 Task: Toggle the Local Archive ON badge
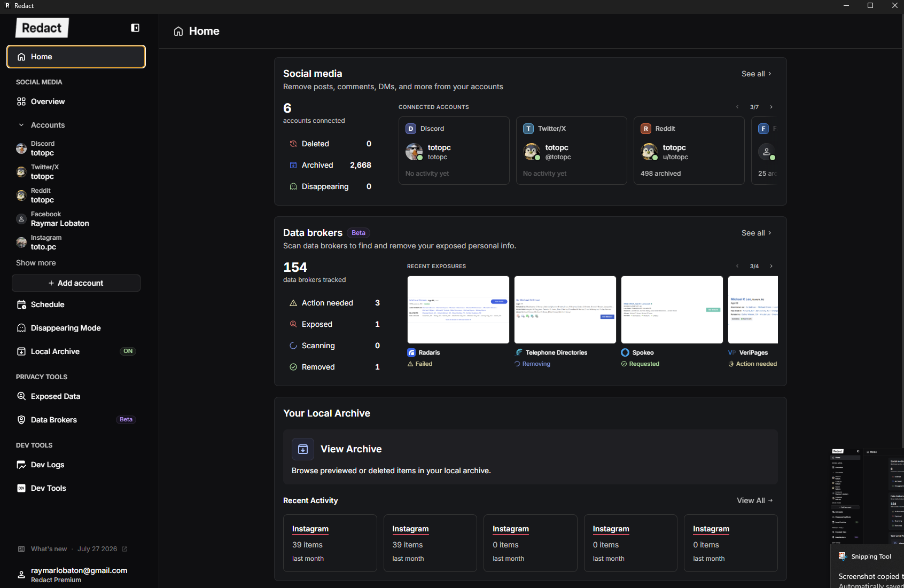pos(128,351)
